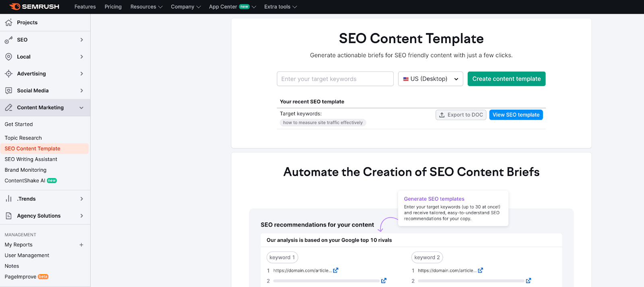Select SEO Content Template in sidebar
This screenshot has height=287, width=644.
click(x=32, y=148)
